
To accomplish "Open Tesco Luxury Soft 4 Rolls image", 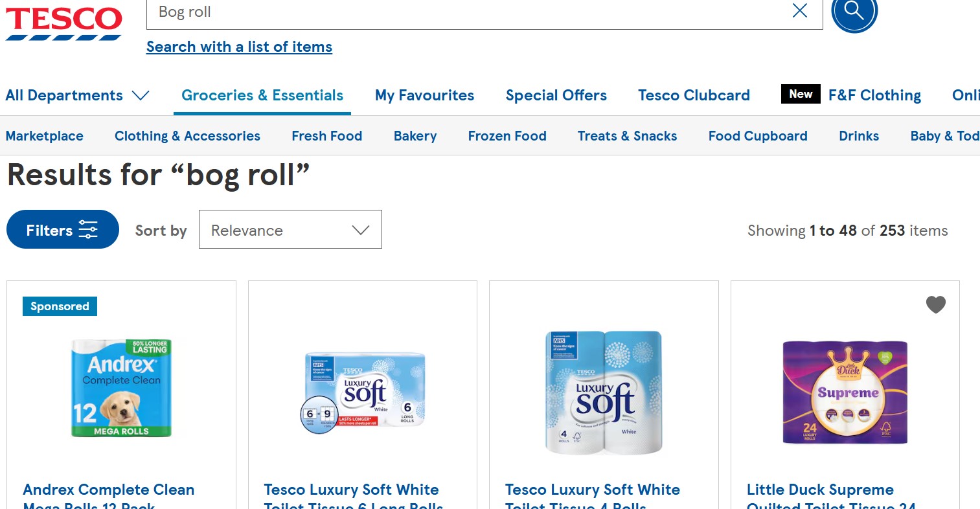I will point(604,392).
